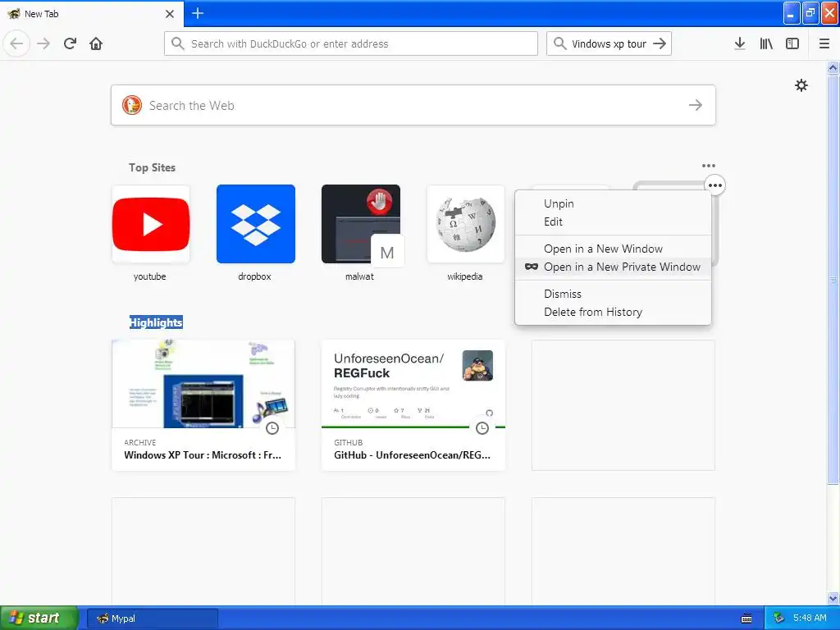The height and width of the screenshot is (630, 840).
Task: Choose Dismiss in the context menu
Action: (613, 294)
